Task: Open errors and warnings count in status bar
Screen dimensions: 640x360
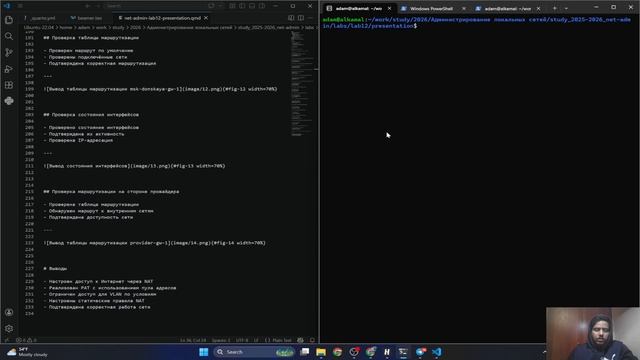Action: [x=26, y=340]
